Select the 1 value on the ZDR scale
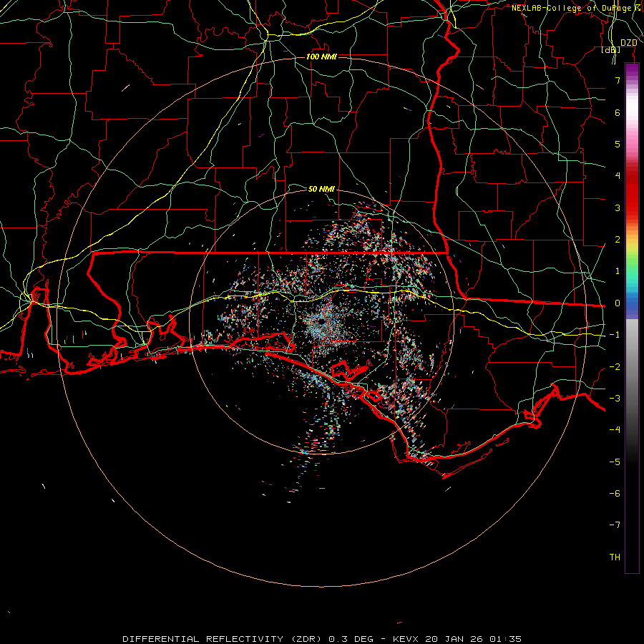Image resolution: width=644 pixels, height=644 pixels. 618,271
